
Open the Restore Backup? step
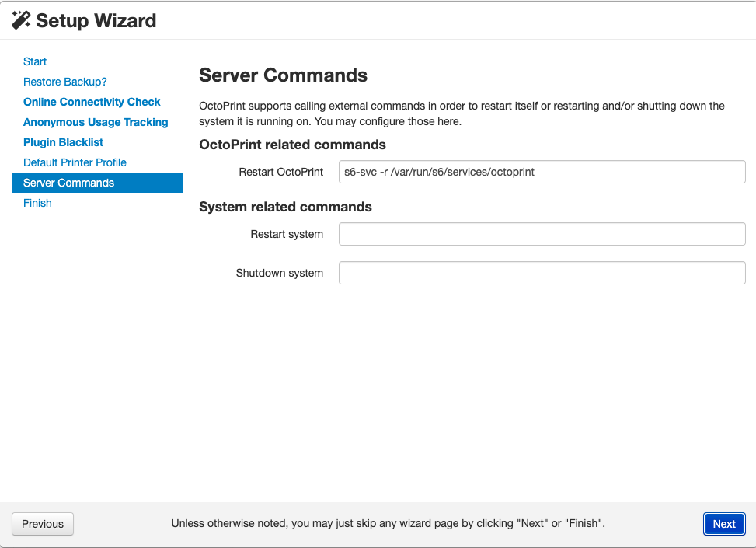tap(65, 82)
